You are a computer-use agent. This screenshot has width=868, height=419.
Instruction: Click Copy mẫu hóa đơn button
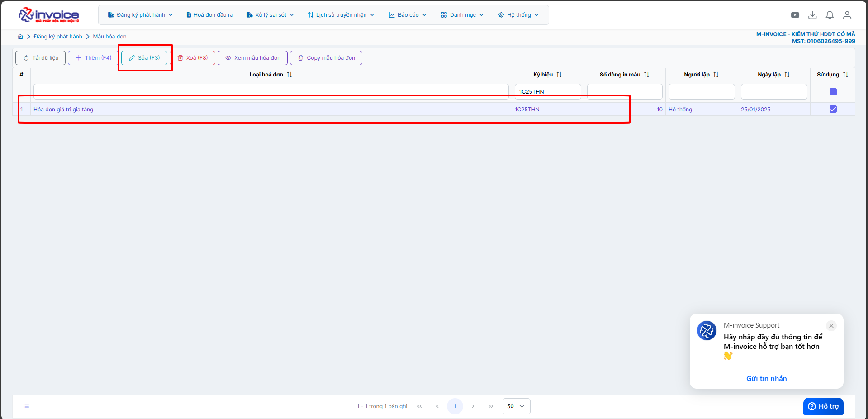coord(326,58)
